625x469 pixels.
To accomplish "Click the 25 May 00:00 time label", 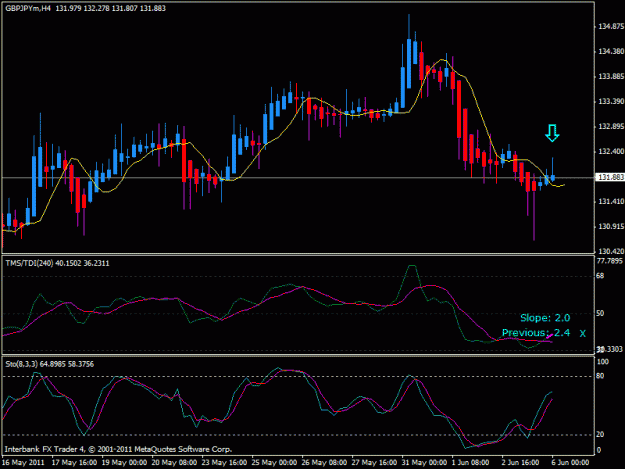I will tap(274, 463).
